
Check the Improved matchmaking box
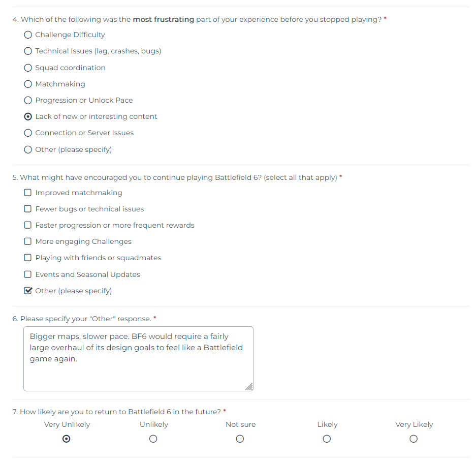pos(28,193)
